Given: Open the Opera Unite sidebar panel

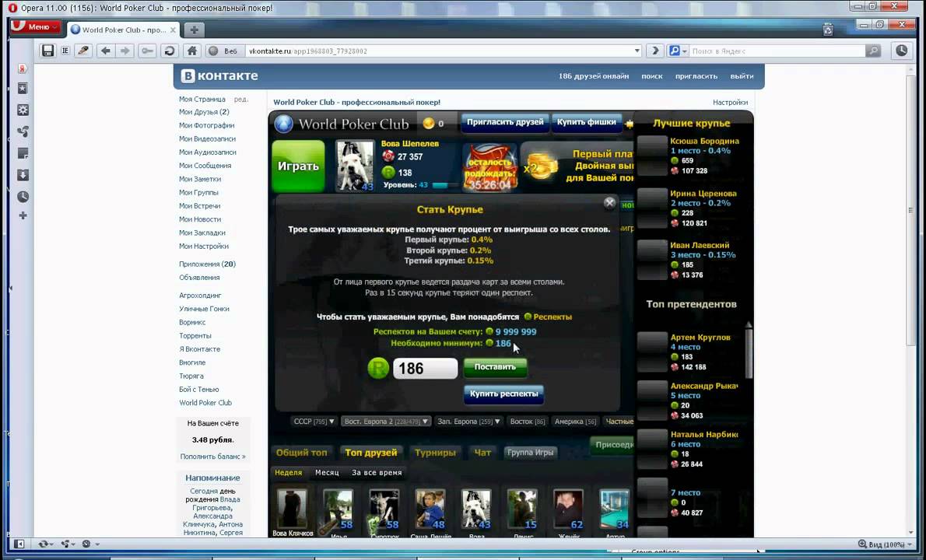Looking at the screenshot, I should tap(23, 131).
